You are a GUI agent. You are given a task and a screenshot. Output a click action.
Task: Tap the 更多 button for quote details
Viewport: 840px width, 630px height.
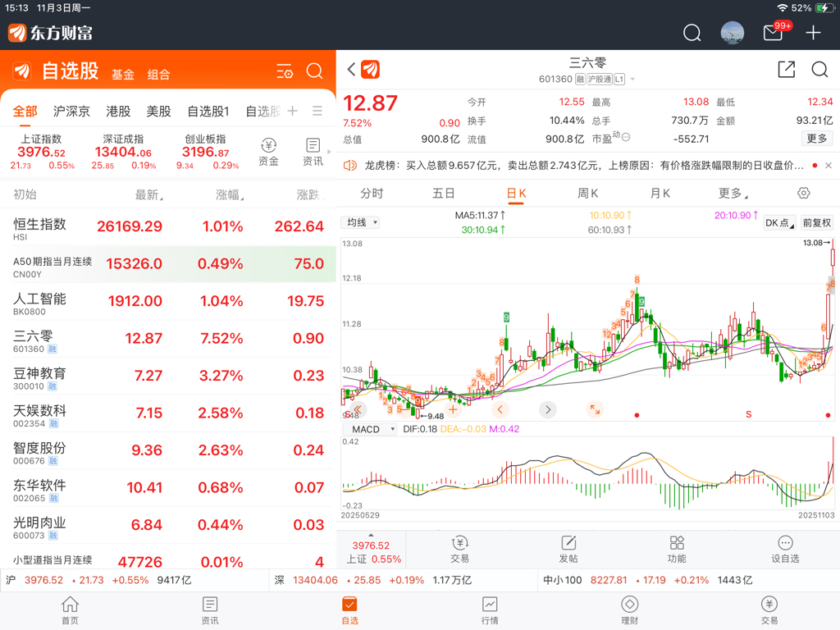(817, 139)
